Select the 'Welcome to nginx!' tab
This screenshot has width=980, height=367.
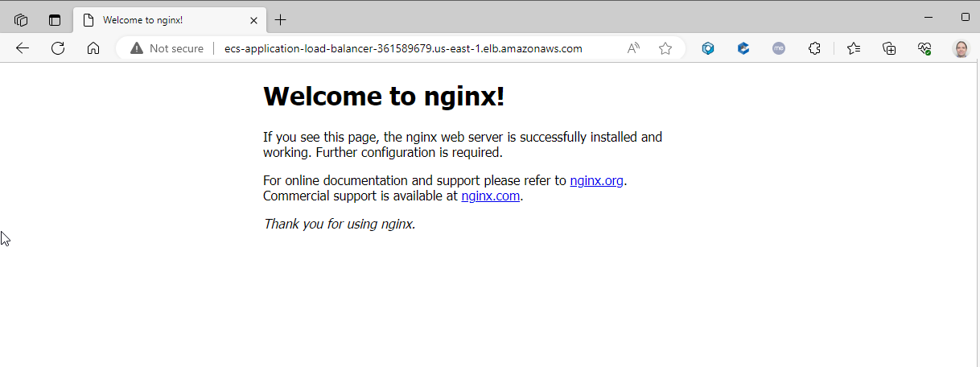coord(169,19)
